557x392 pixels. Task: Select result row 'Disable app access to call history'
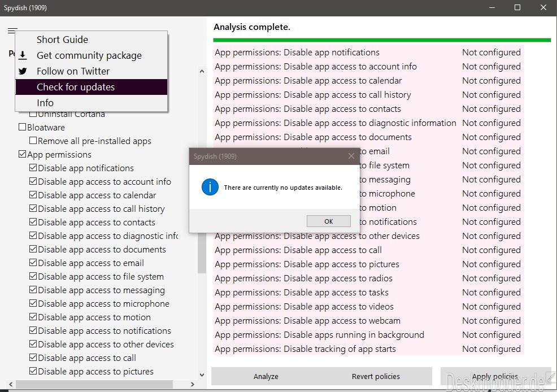point(368,95)
